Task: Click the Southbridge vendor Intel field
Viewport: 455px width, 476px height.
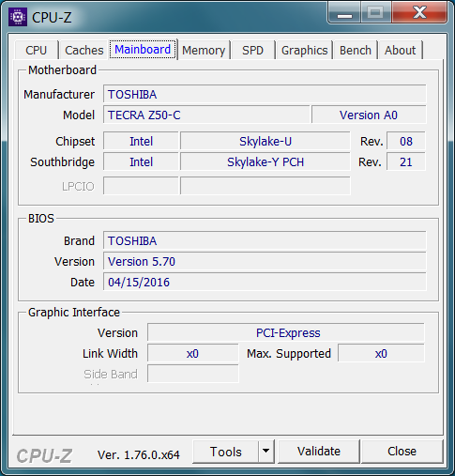Action: pos(141,161)
